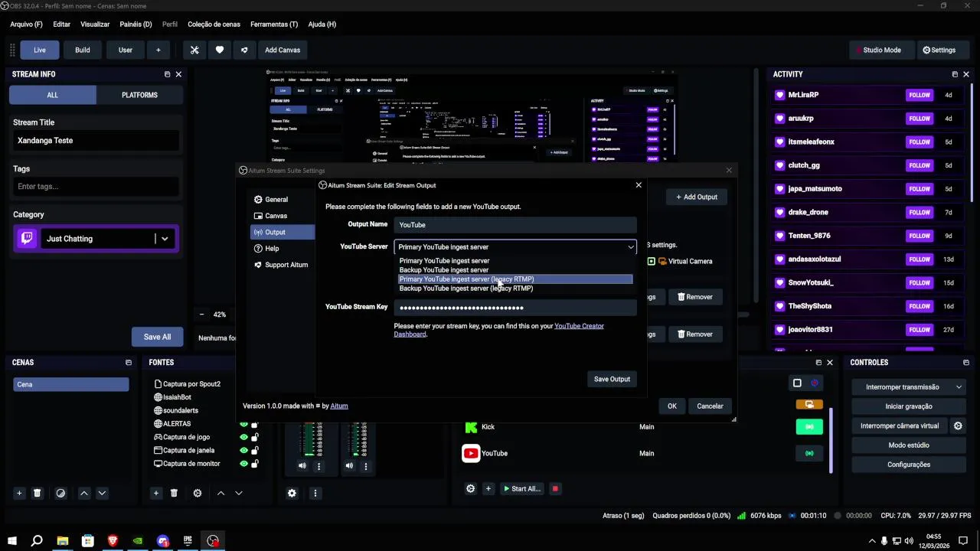Screen dimensions: 980x551
Task: Toggle the orange virtual camera output button
Action: pyautogui.click(x=809, y=404)
